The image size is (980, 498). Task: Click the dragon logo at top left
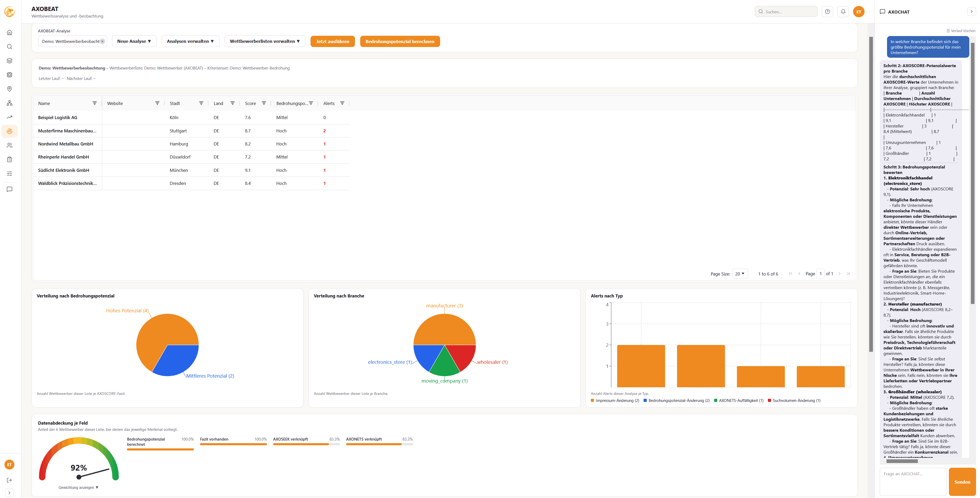click(9, 12)
